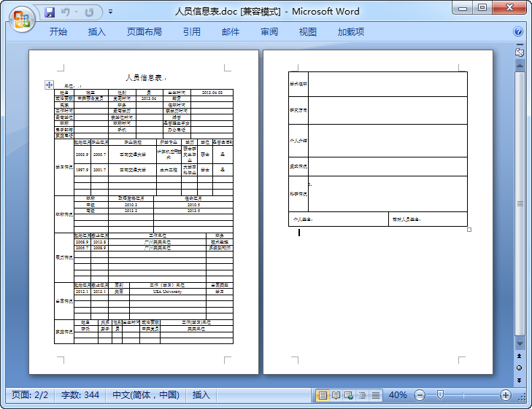Open the Office button menu

22,19
